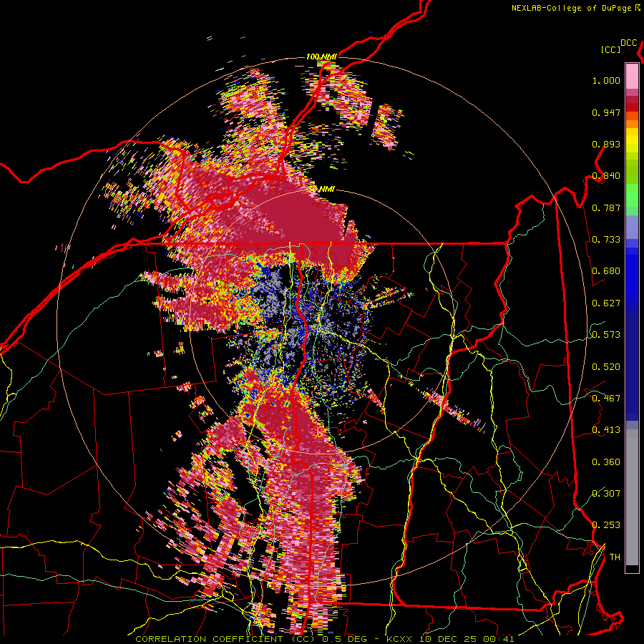Click the [CC] legend label
The height and width of the screenshot is (644, 644).
click(611, 49)
